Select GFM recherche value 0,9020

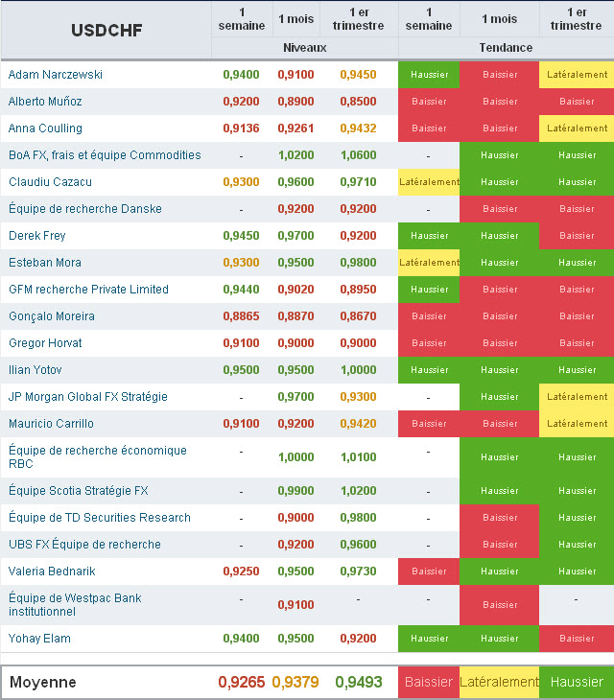click(x=295, y=289)
